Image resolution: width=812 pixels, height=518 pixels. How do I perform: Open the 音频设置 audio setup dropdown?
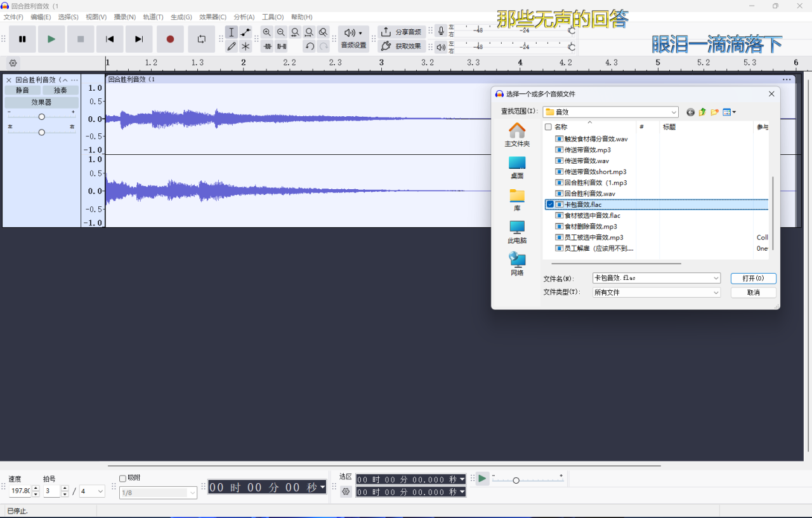[x=353, y=39]
